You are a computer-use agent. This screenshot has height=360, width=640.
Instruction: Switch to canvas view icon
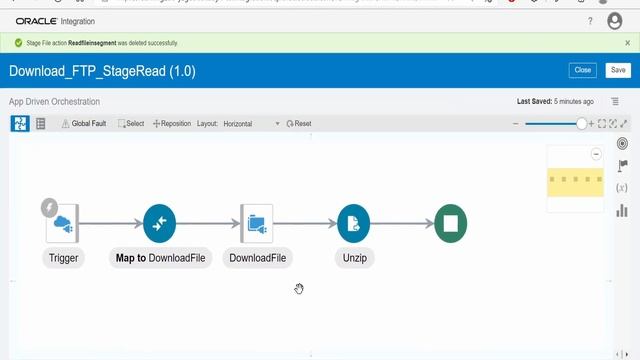[20, 123]
